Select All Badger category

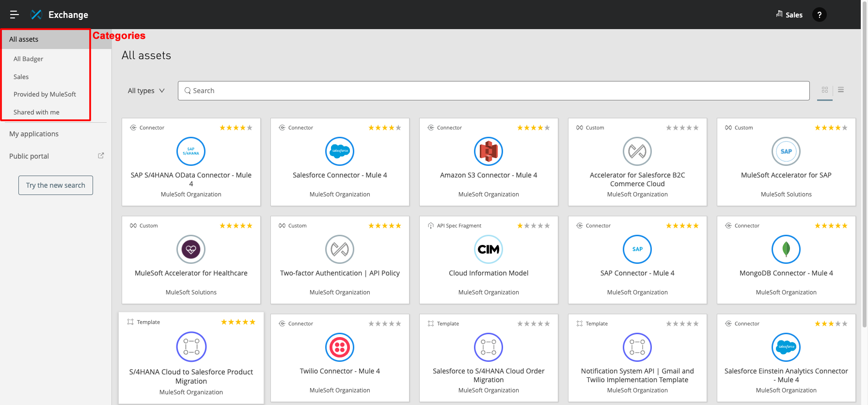[28, 59]
